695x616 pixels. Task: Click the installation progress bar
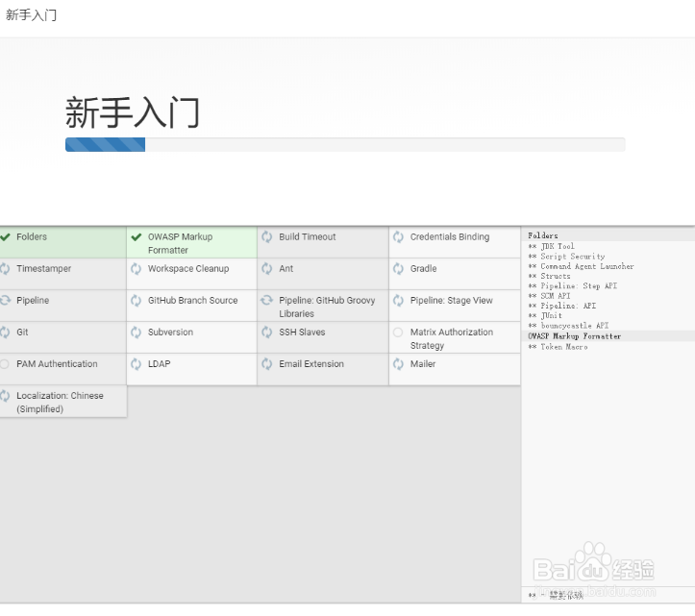(345, 144)
